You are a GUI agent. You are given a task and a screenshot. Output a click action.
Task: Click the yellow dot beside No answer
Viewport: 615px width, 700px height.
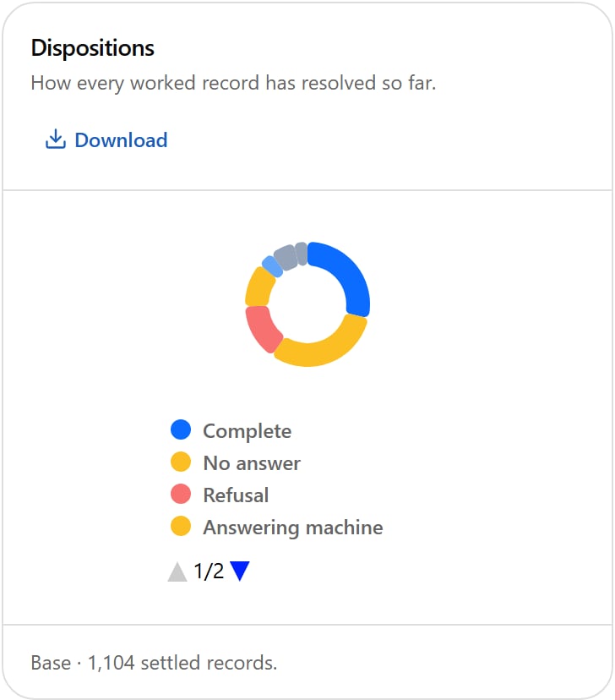click(181, 462)
